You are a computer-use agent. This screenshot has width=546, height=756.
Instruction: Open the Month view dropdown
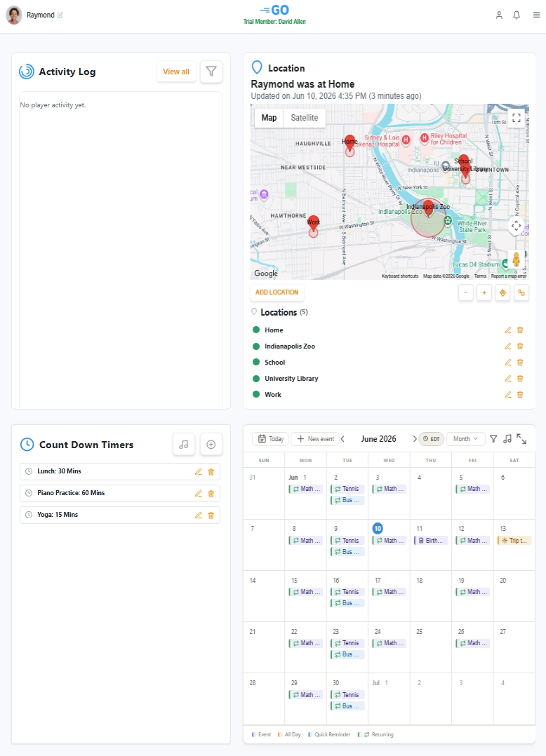465,439
